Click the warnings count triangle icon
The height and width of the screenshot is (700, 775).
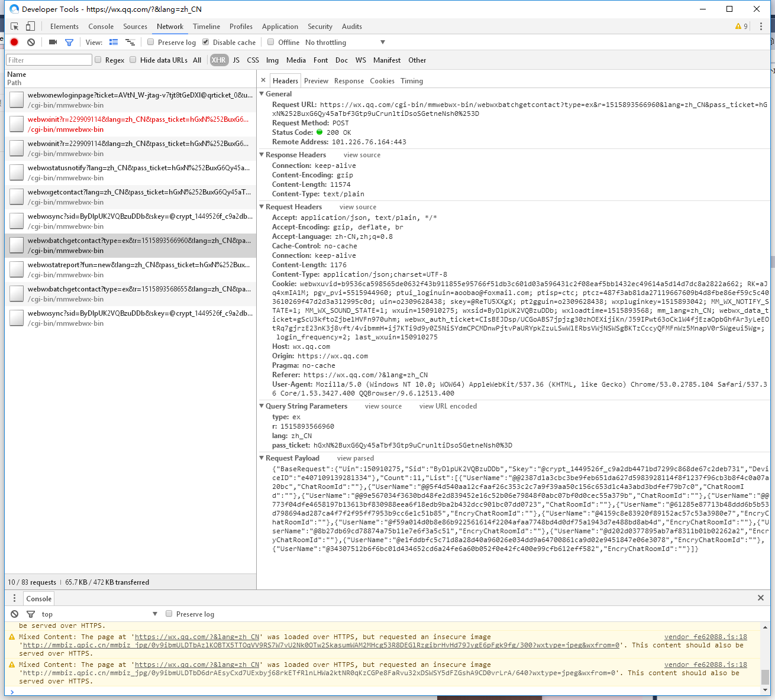pyautogui.click(x=738, y=27)
